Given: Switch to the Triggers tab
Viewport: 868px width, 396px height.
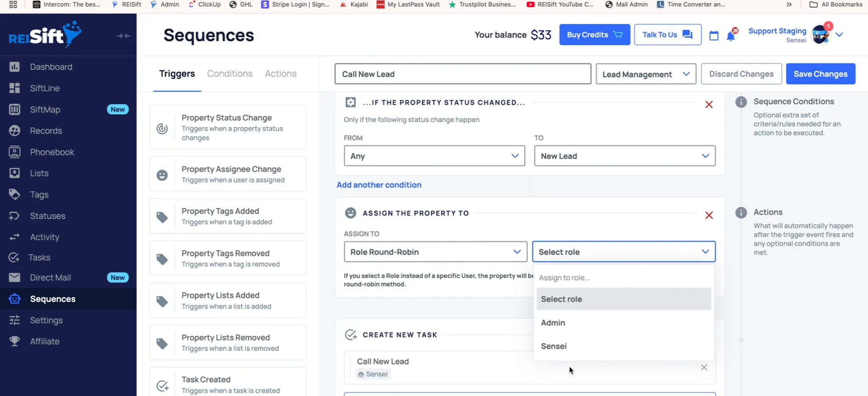Looking at the screenshot, I should tap(177, 74).
